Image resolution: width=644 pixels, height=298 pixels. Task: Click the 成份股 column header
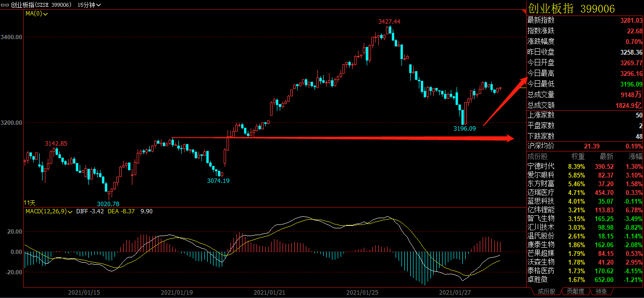(x=538, y=157)
